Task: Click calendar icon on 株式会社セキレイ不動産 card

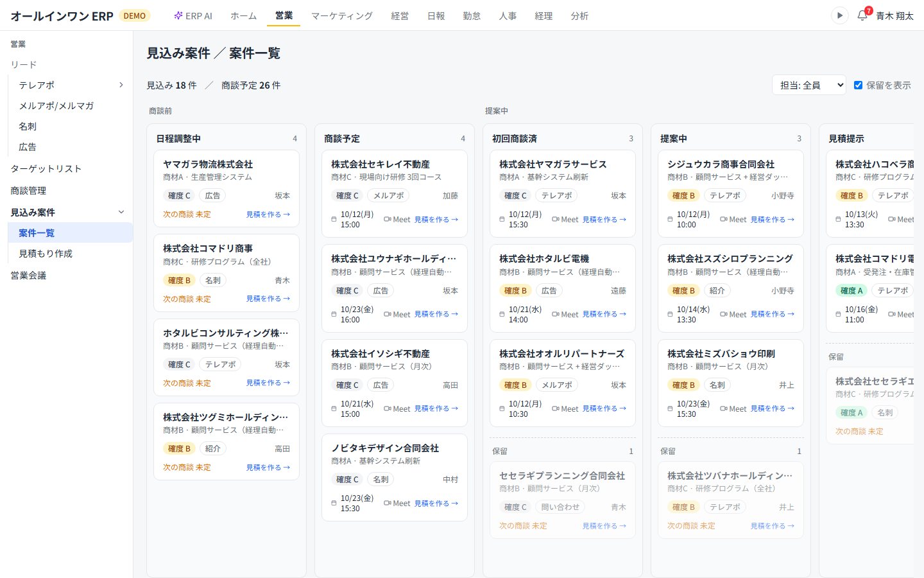Action: 334,220
